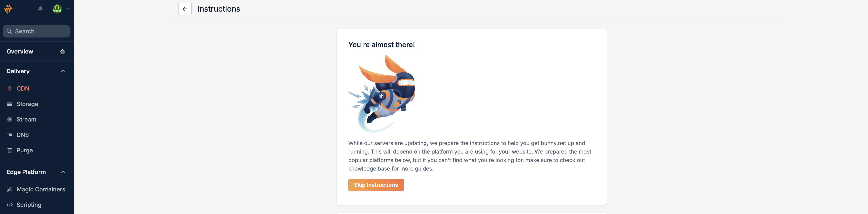Go back using the arrow button
The height and width of the screenshot is (214, 868).
pos(185,9)
